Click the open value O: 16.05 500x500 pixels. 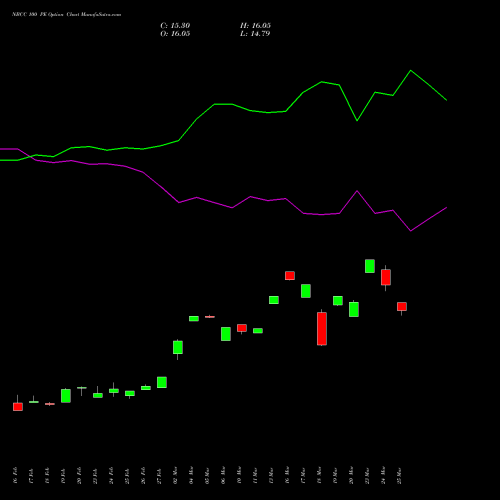point(175,34)
